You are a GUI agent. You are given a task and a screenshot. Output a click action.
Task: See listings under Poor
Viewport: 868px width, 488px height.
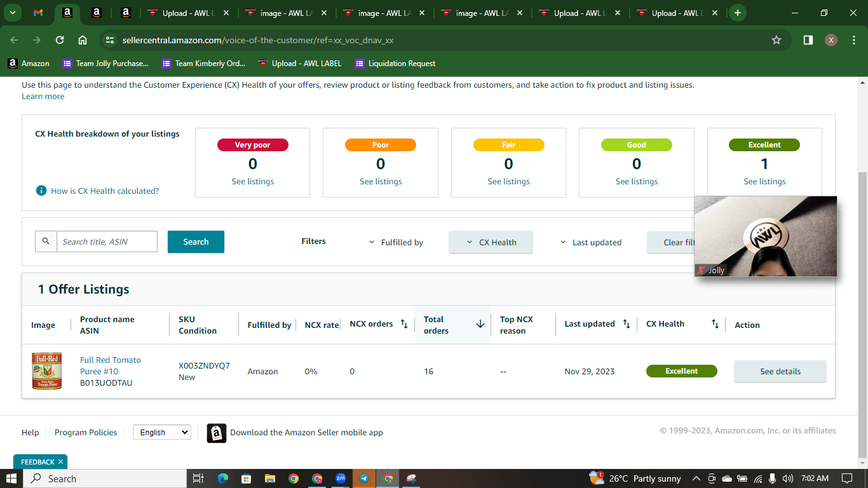[x=381, y=181]
